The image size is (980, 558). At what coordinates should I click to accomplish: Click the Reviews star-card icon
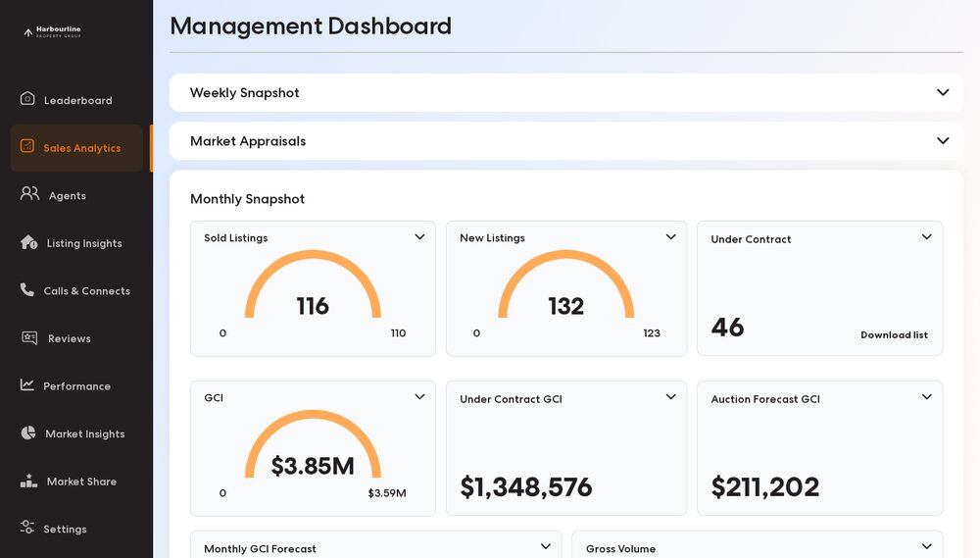(29, 337)
